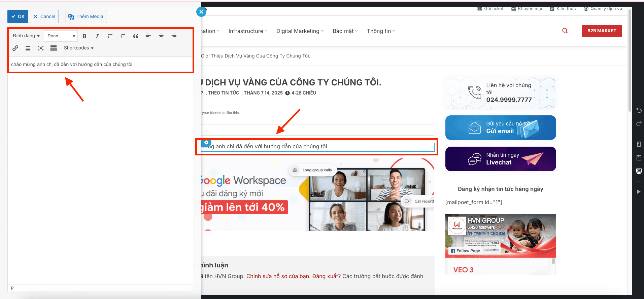Viewport: 644px width, 299px height.
Task: Open the Định dạng format dropdown
Action: 26,36
